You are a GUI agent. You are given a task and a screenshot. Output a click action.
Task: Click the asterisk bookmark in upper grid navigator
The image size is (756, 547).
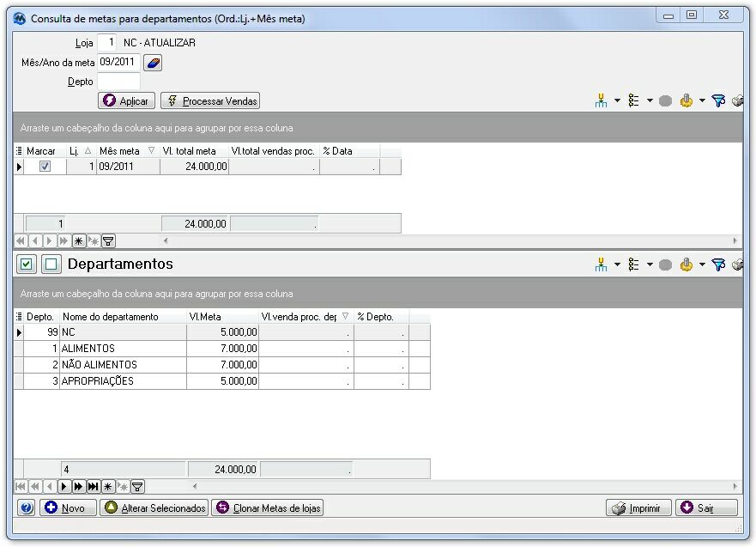point(79,240)
